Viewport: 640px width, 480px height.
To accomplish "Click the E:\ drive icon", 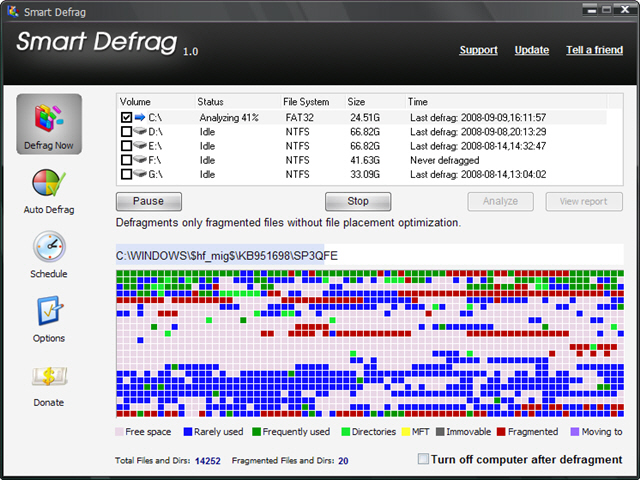I will point(140,145).
